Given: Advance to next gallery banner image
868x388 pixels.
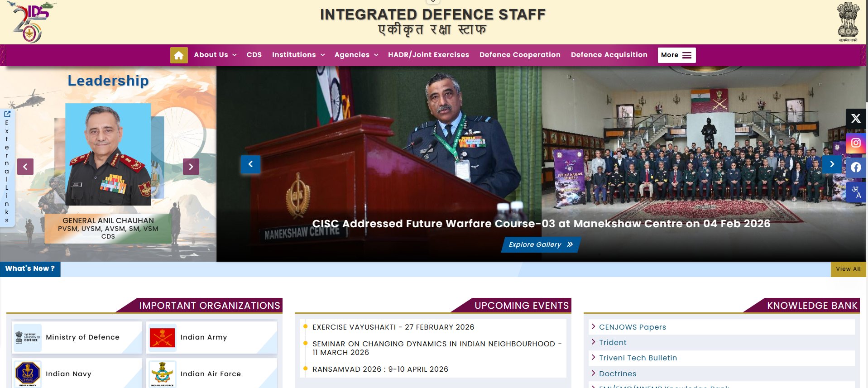Looking at the screenshot, I should (x=832, y=164).
